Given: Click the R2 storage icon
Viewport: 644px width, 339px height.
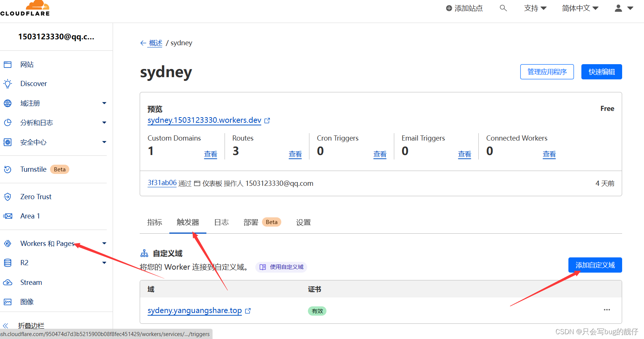Looking at the screenshot, I should [8, 263].
